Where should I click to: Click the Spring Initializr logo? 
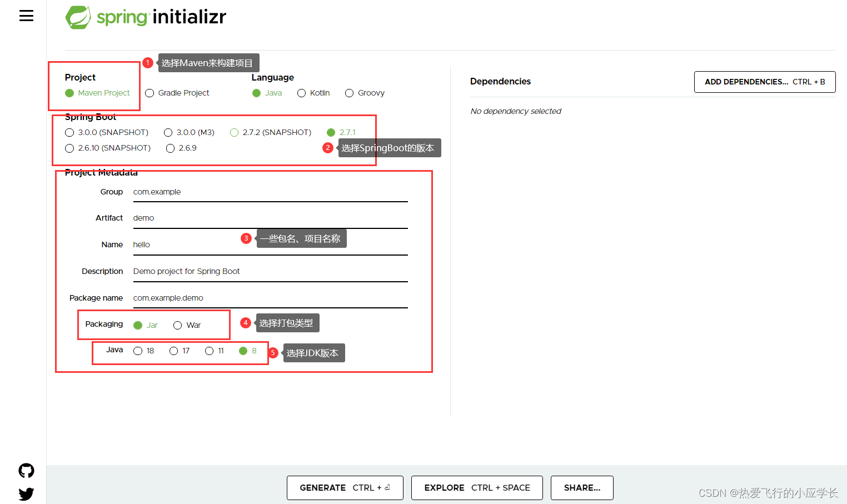pos(146,17)
